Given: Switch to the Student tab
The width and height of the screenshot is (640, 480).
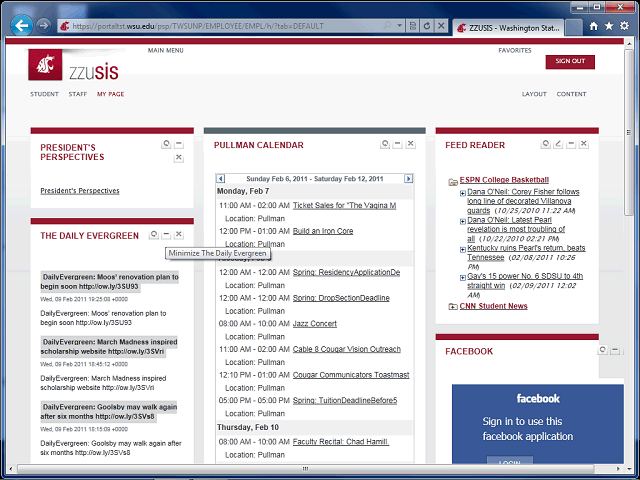Looking at the screenshot, I should tap(44, 94).
